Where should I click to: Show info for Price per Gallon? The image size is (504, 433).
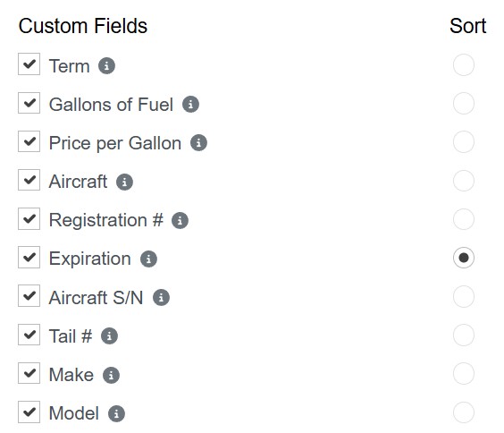pyautogui.click(x=198, y=143)
